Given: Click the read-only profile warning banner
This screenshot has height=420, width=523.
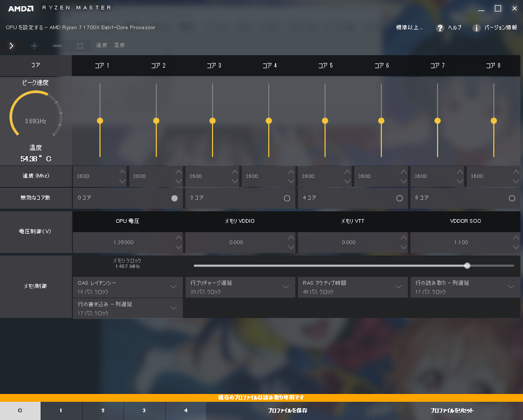Looking at the screenshot, I should [x=261, y=398].
